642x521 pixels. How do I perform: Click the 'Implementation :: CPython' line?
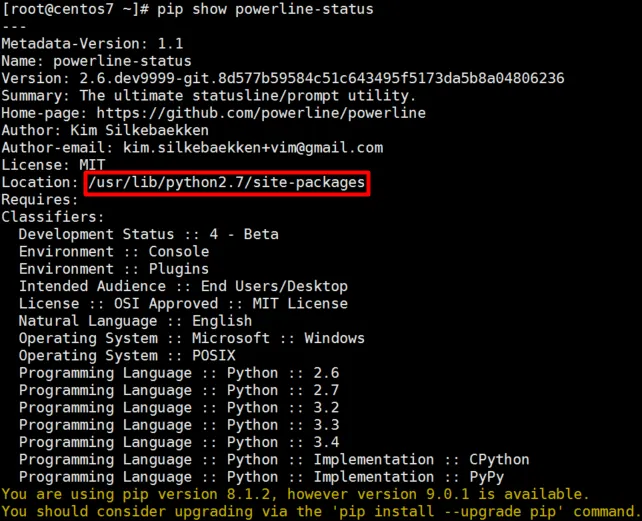coord(274,460)
